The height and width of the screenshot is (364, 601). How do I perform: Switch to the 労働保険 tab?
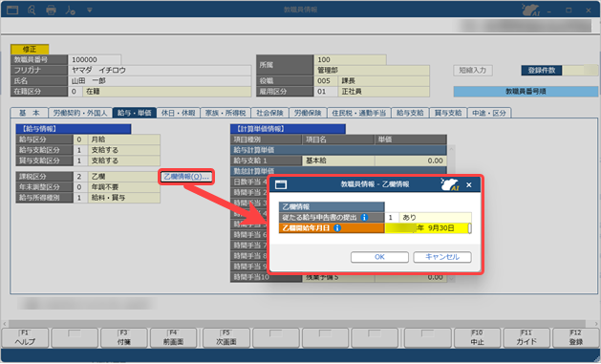[308, 113]
